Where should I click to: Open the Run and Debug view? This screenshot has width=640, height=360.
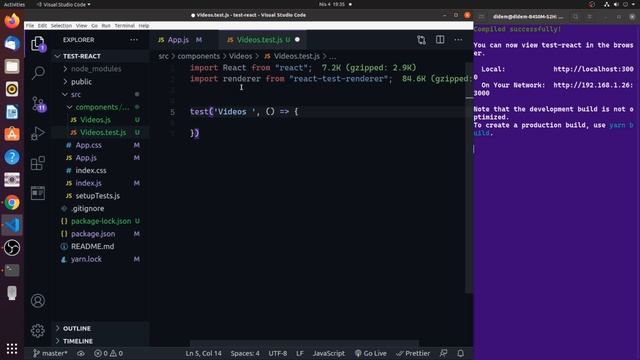38,133
